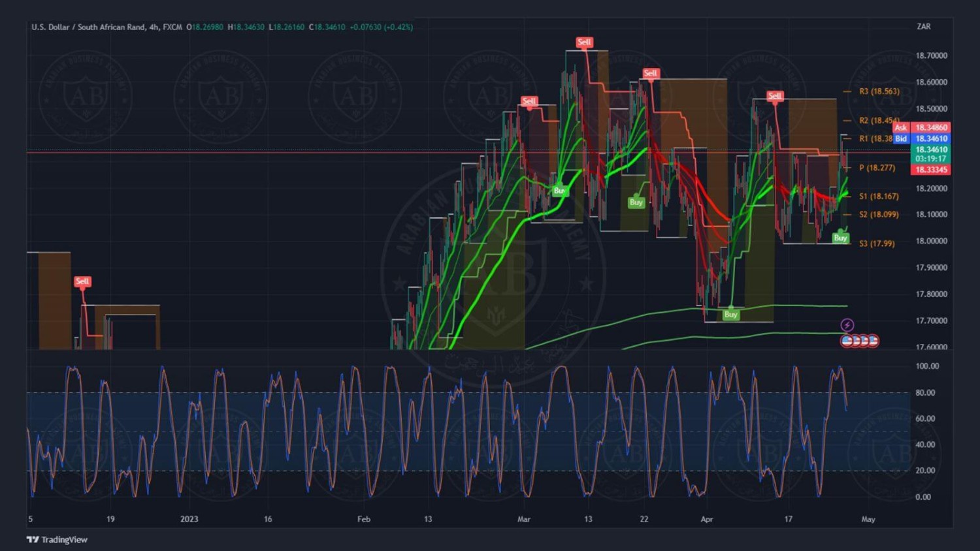Image resolution: width=980 pixels, height=551 pixels.
Task: Click the 17.80000 price axis label
Action: [x=932, y=294]
